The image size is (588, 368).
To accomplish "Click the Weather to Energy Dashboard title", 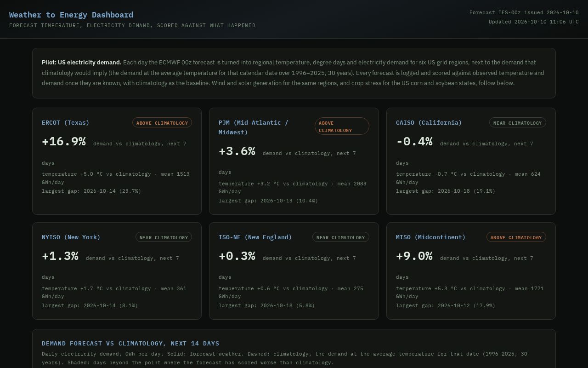I will point(71,15).
